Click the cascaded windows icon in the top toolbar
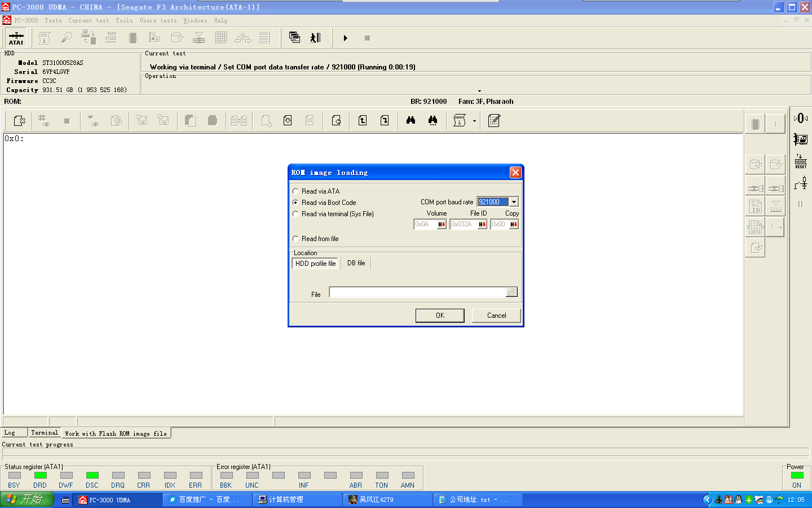 pos(294,38)
